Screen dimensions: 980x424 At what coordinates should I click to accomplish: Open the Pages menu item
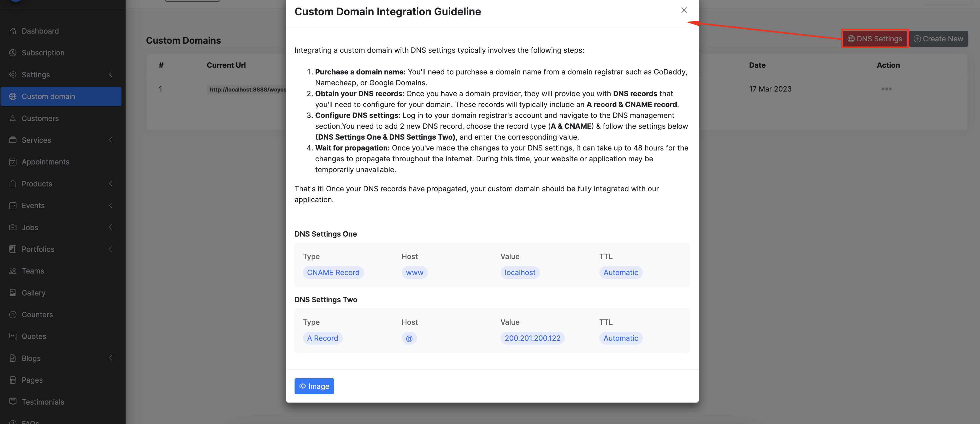click(32, 380)
